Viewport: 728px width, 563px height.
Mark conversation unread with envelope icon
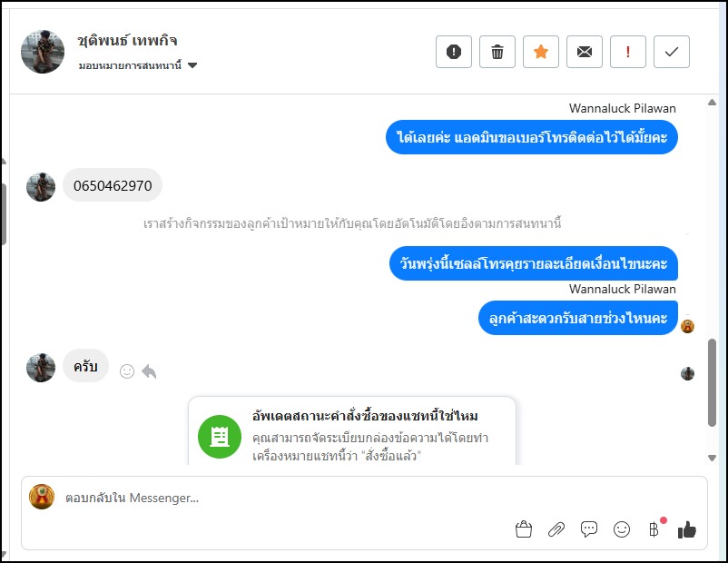(585, 52)
